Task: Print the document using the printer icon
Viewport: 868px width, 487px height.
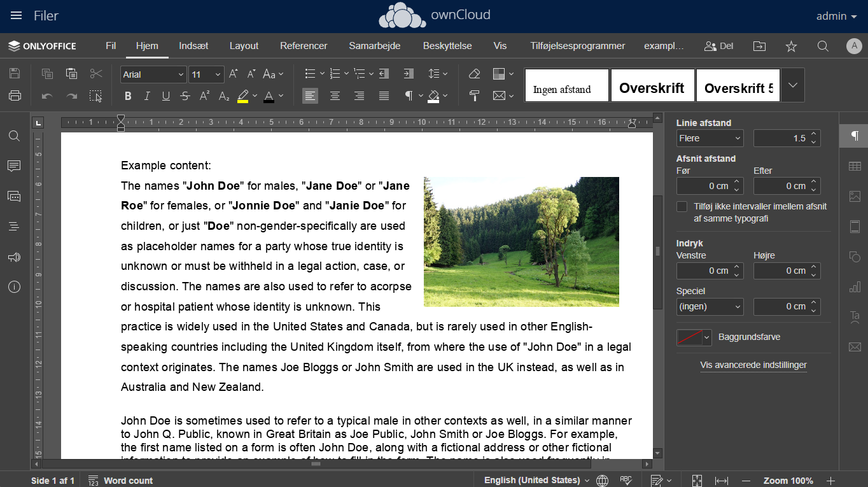Action: [x=15, y=96]
